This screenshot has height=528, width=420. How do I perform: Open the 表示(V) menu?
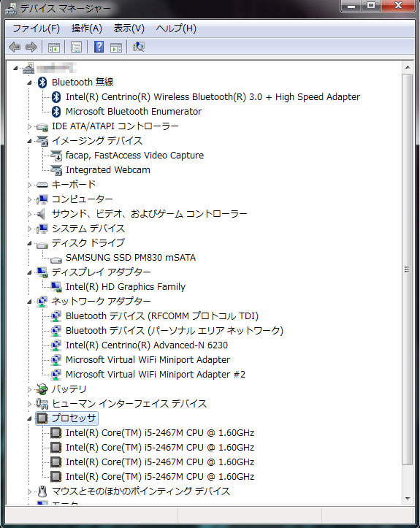click(129, 28)
